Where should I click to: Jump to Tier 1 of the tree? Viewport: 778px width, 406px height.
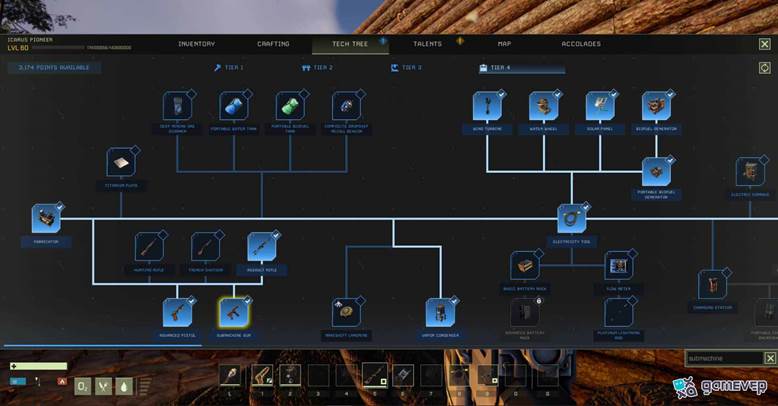[x=229, y=68]
